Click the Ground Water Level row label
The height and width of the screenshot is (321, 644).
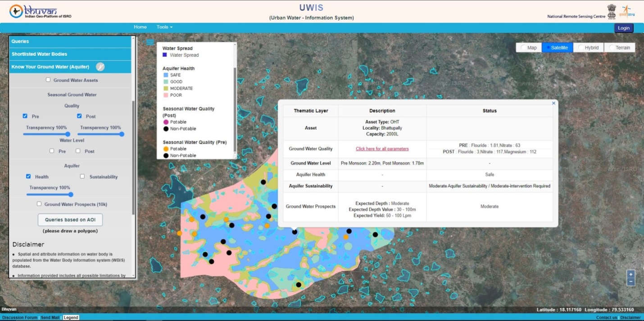click(x=310, y=163)
